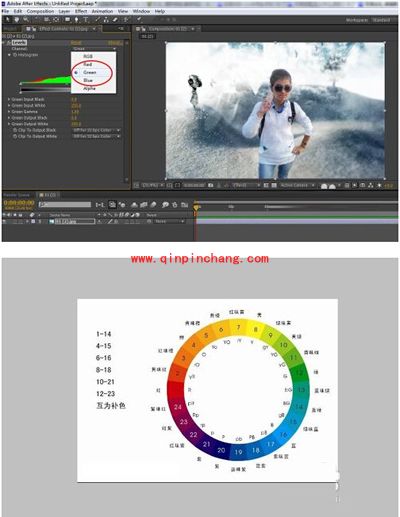Open the Effect menu
The image size is (400, 517).
[x=81, y=11]
